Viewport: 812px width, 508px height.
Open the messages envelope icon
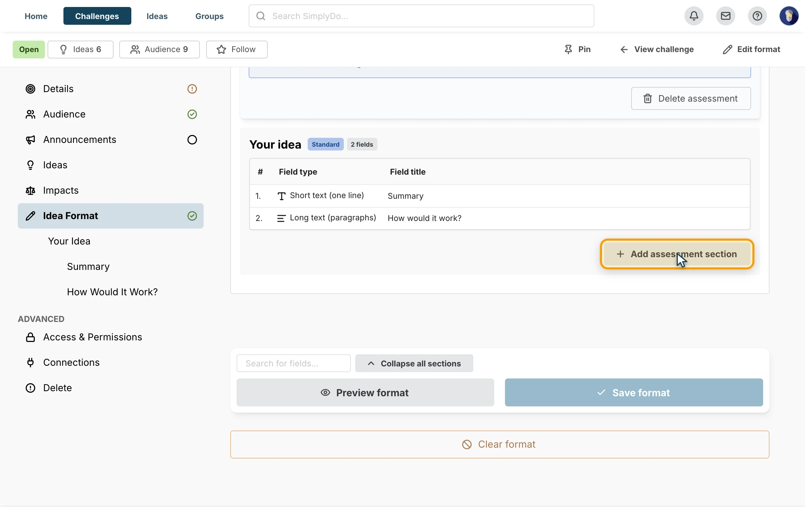[x=725, y=16]
